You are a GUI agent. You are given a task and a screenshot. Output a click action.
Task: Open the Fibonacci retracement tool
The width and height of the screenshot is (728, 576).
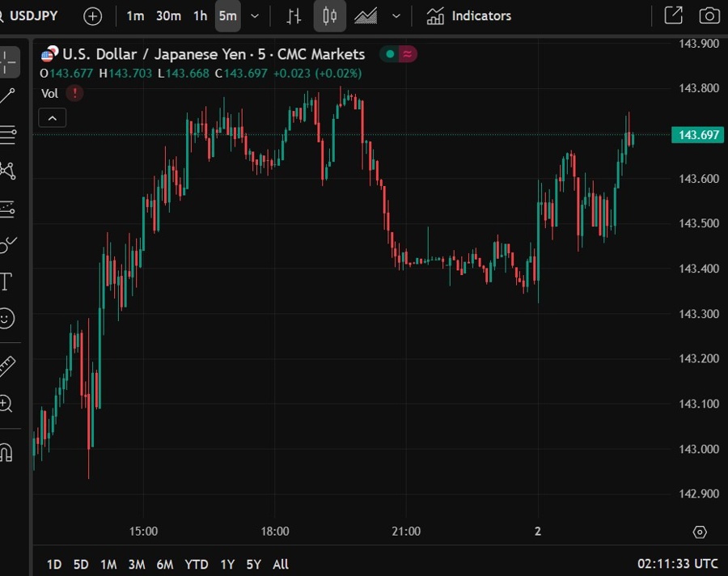coord(8,134)
